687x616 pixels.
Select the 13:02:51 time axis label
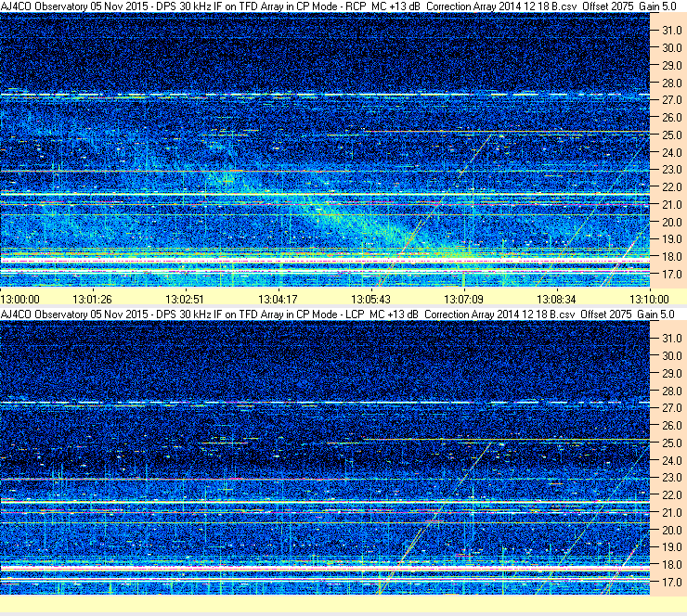point(185,300)
